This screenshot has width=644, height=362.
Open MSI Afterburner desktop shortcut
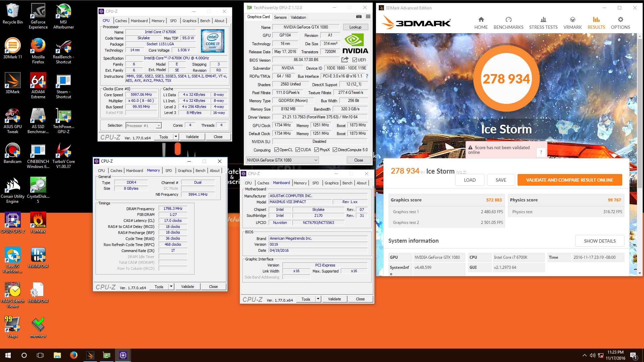63,16
